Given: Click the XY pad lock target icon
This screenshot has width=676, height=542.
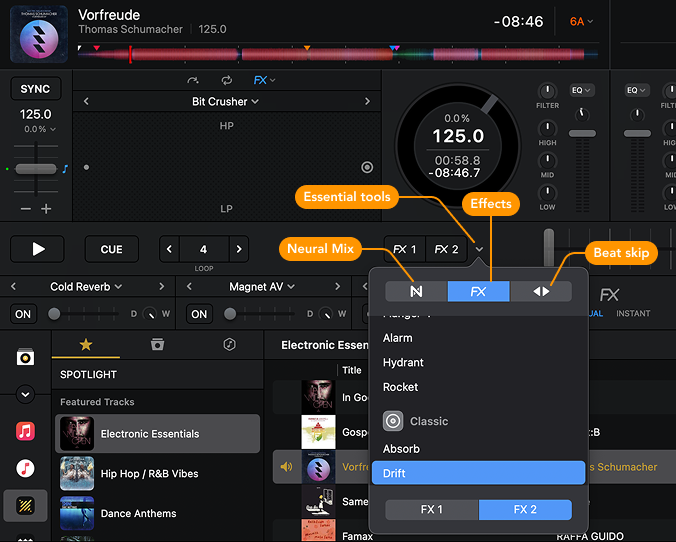Looking at the screenshot, I should pos(367,167).
